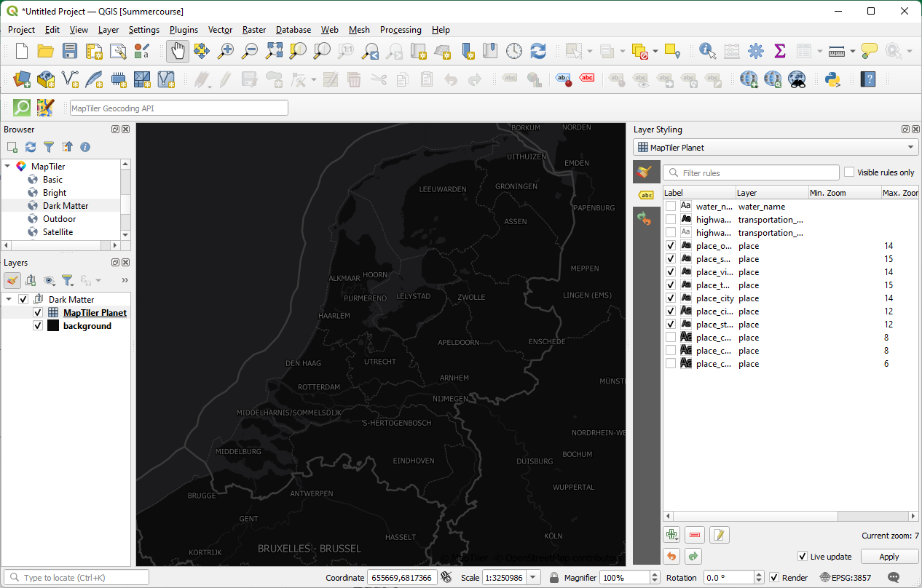
Task: Show the statistical summary panel
Action: (780, 51)
